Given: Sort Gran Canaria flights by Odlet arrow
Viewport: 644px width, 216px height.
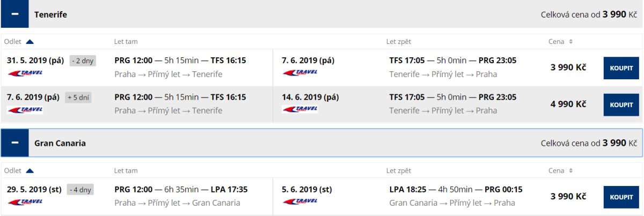Looking at the screenshot, I should click(x=30, y=170).
